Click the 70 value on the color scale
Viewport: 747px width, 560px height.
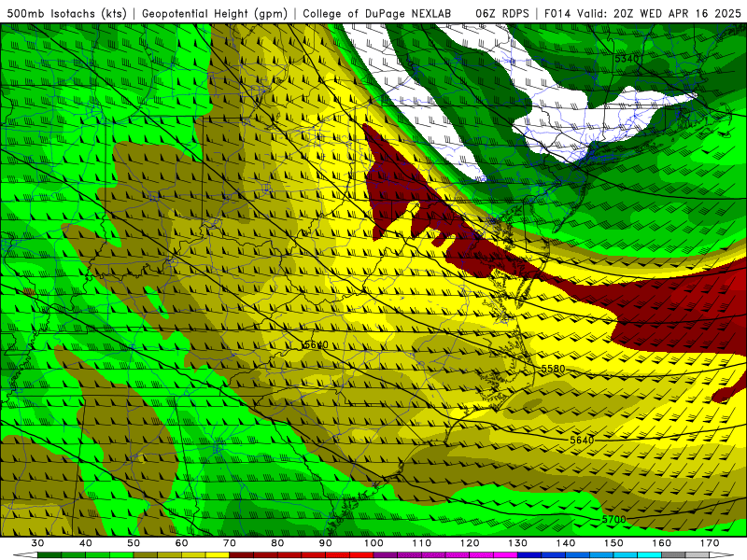click(230, 543)
